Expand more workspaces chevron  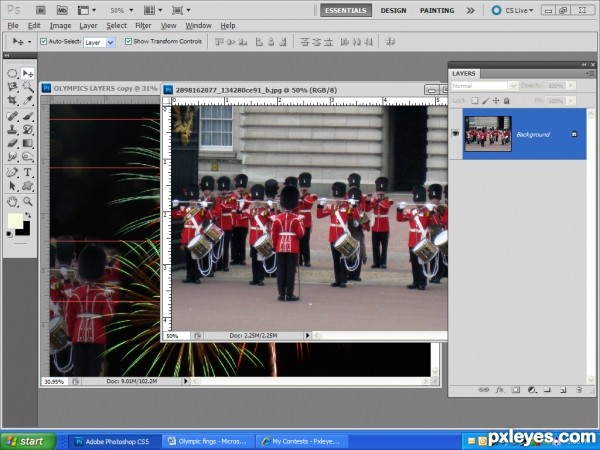[x=470, y=10]
